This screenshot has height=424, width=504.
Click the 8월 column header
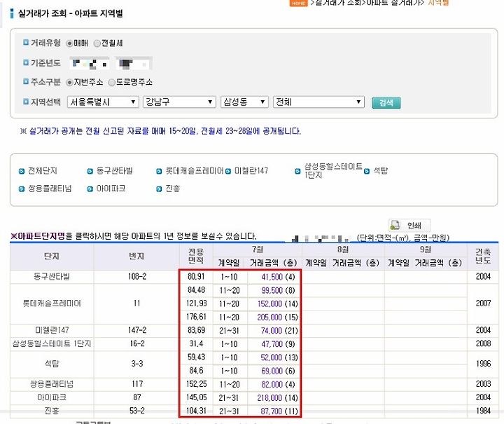343,249
